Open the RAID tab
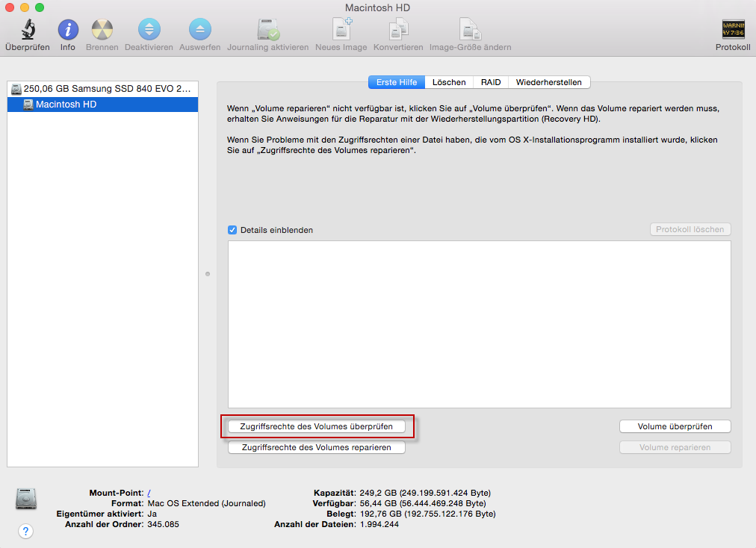Image resolution: width=756 pixels, height=548 pixels. click(491, 82)
